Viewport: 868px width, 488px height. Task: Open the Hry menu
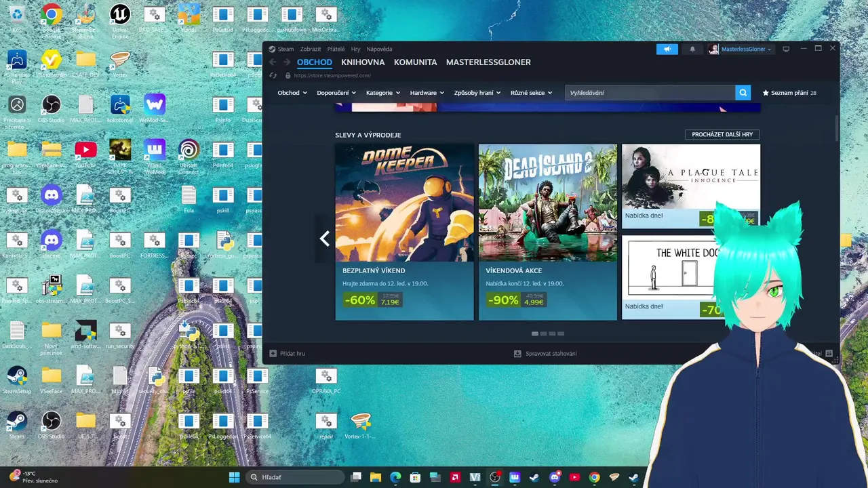pos(355,49)
